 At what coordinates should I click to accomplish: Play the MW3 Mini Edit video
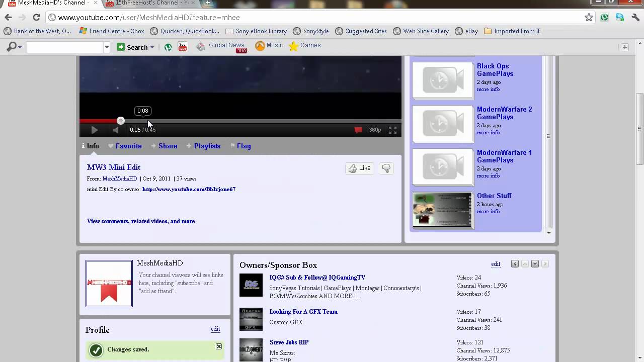94,130
